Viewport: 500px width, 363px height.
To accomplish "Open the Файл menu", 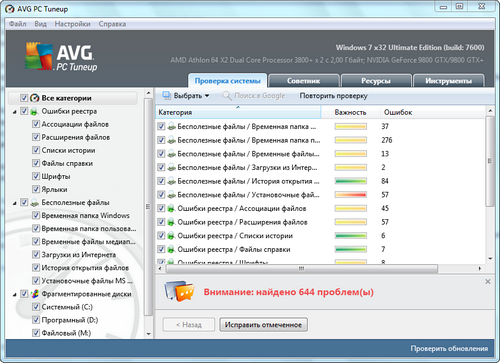I will tap(17, 24).
